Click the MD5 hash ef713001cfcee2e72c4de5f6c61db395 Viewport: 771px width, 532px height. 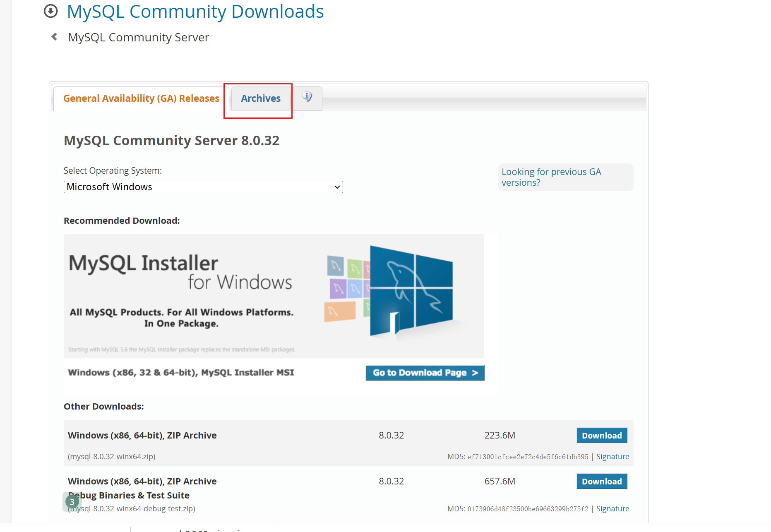click(528, 457)
